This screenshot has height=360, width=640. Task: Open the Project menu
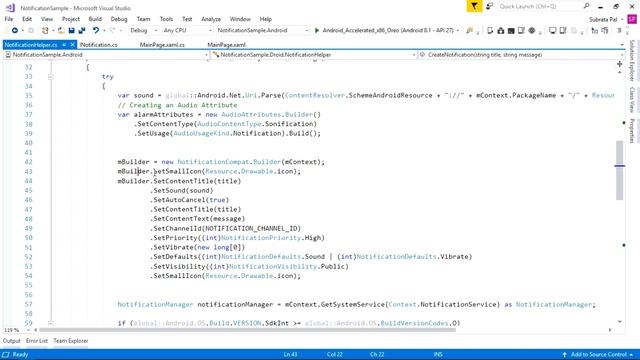[71, 19]
